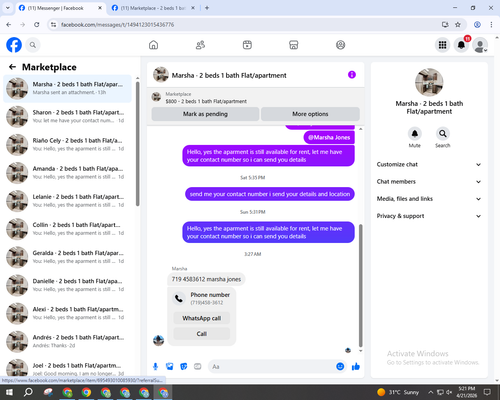
Task: Expand Privacy & support section
Action: click(x=429, y=216)
